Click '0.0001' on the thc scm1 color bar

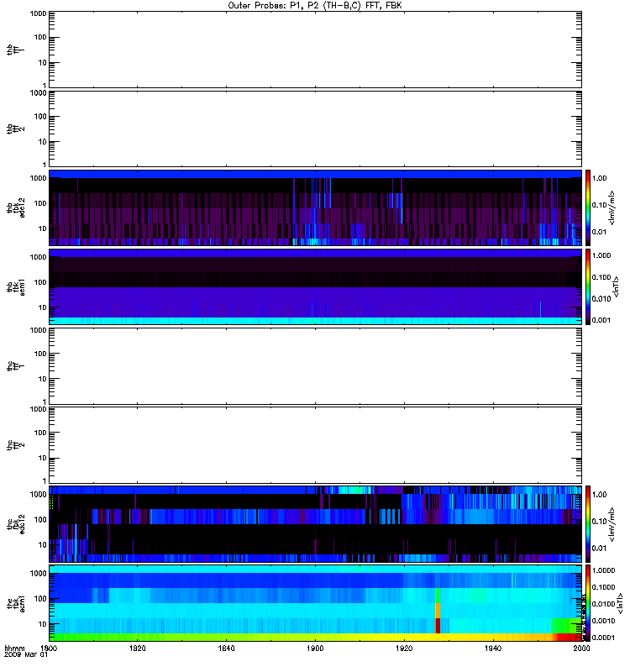[603, 638]
